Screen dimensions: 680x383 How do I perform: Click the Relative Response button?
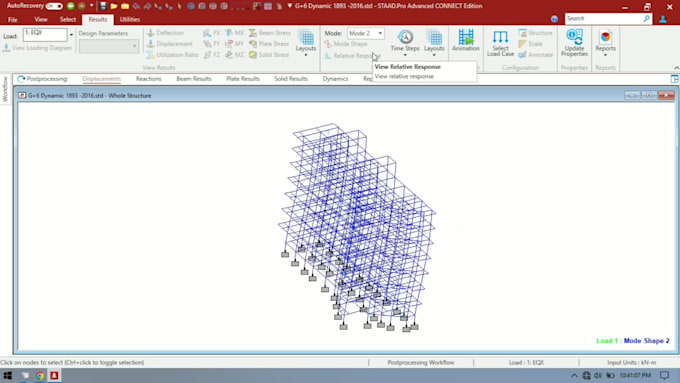click(x=353, y=56)
